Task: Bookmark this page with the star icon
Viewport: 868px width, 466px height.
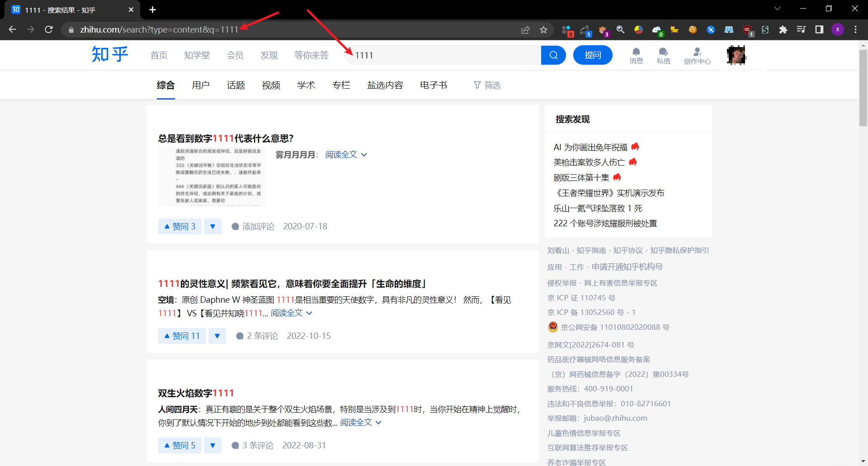Action: pos(543,29)
